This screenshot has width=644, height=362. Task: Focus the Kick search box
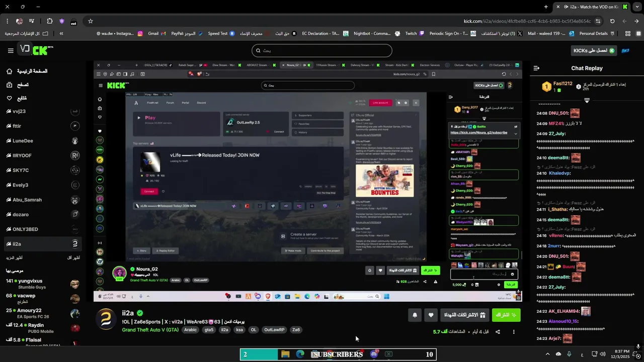321,50
